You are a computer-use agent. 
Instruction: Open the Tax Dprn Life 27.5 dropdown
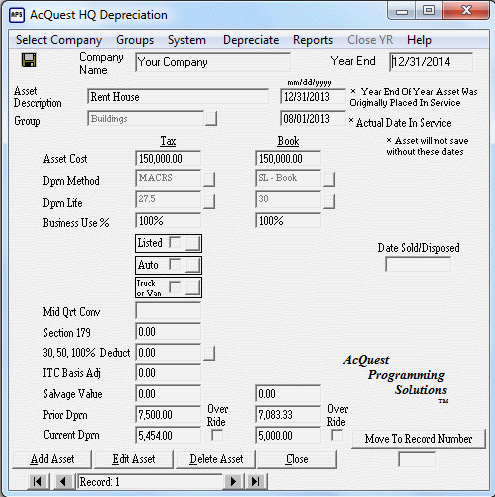tap(209, 201)
